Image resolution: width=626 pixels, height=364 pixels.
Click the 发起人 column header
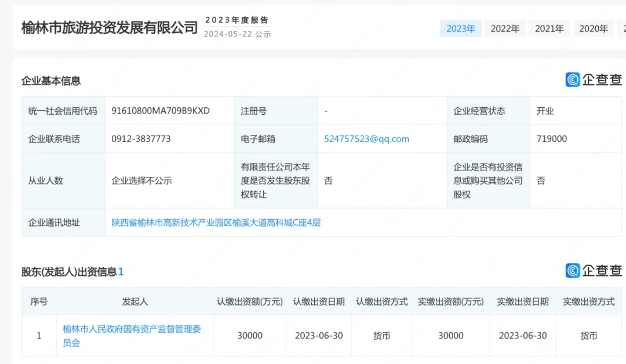pos(134,302)
